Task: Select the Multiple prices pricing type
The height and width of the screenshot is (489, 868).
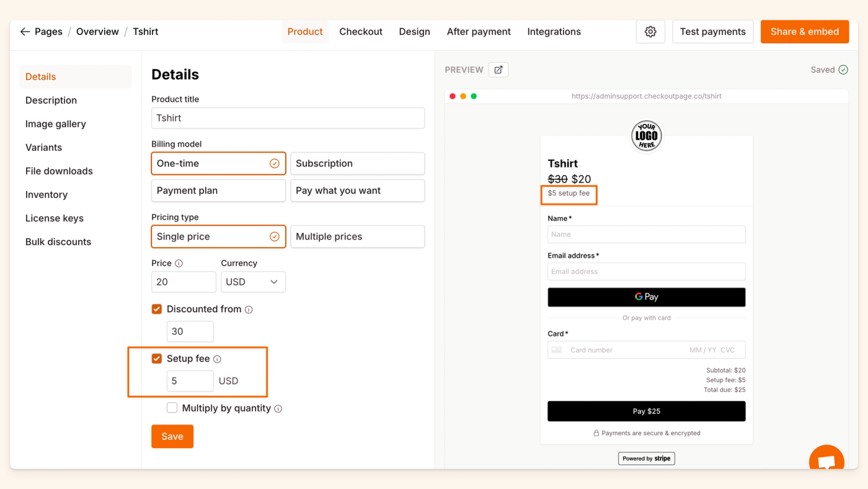Action: [357, 236]
